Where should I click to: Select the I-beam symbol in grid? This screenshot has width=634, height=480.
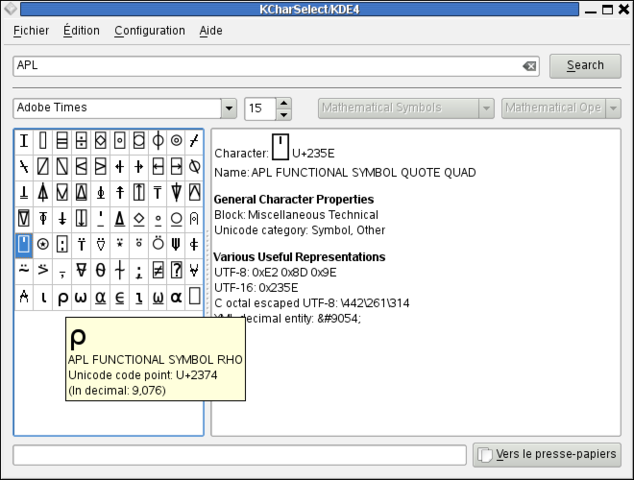point(24,141)
